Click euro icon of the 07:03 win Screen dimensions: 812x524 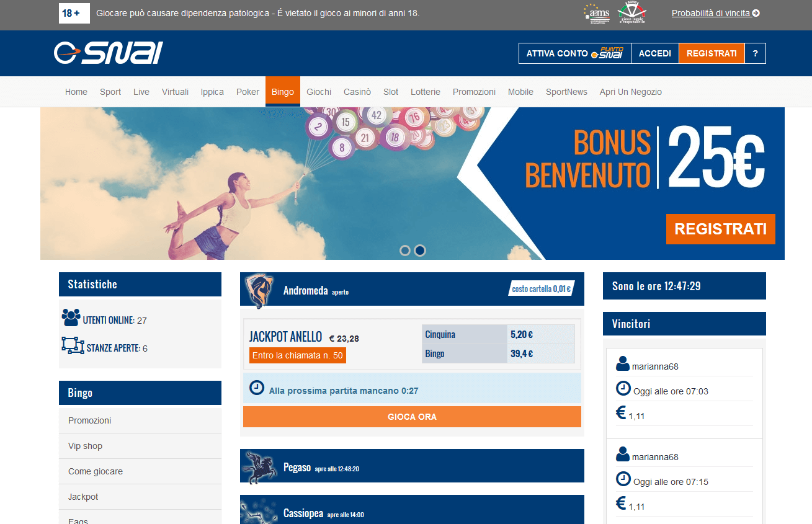[621, 413]
